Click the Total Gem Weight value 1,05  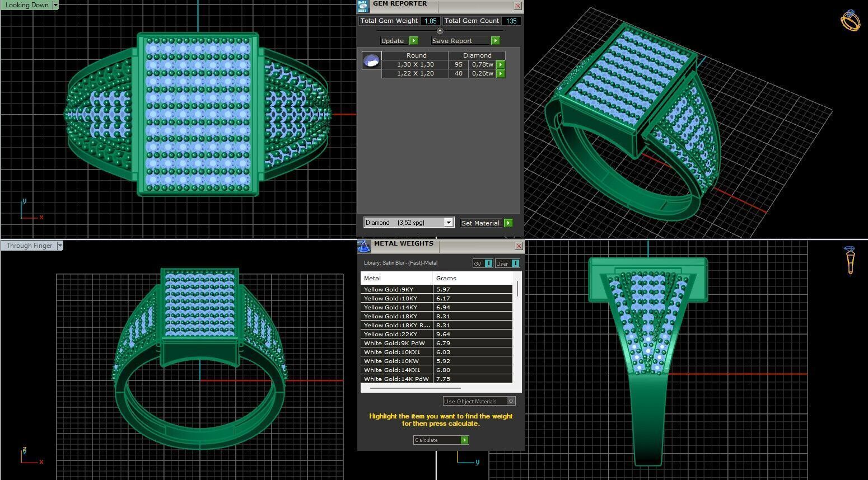pos(430,21)
